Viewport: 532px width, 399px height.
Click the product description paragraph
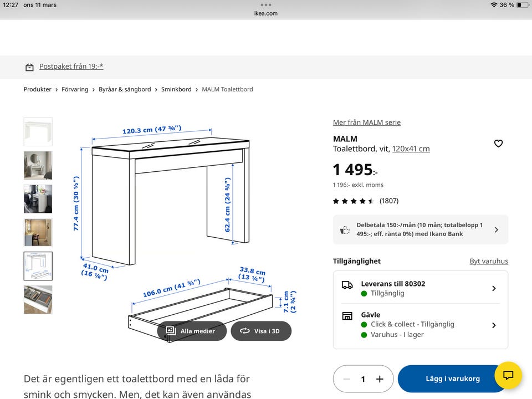coord(137,386)
